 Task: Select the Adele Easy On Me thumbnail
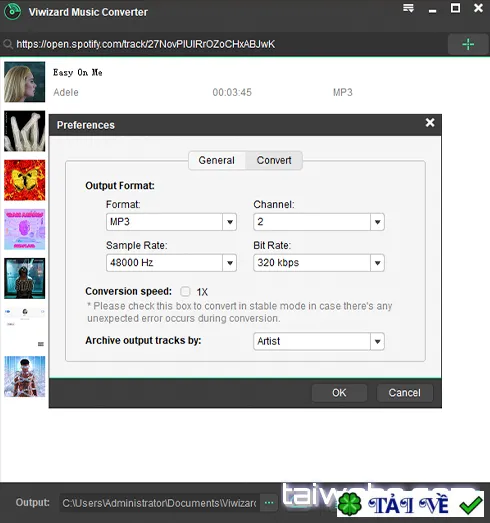24,82
